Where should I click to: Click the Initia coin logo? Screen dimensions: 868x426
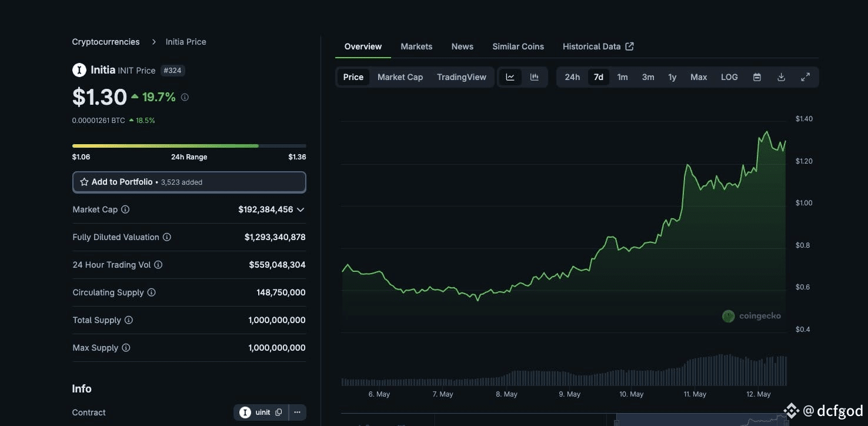(79, 70)
